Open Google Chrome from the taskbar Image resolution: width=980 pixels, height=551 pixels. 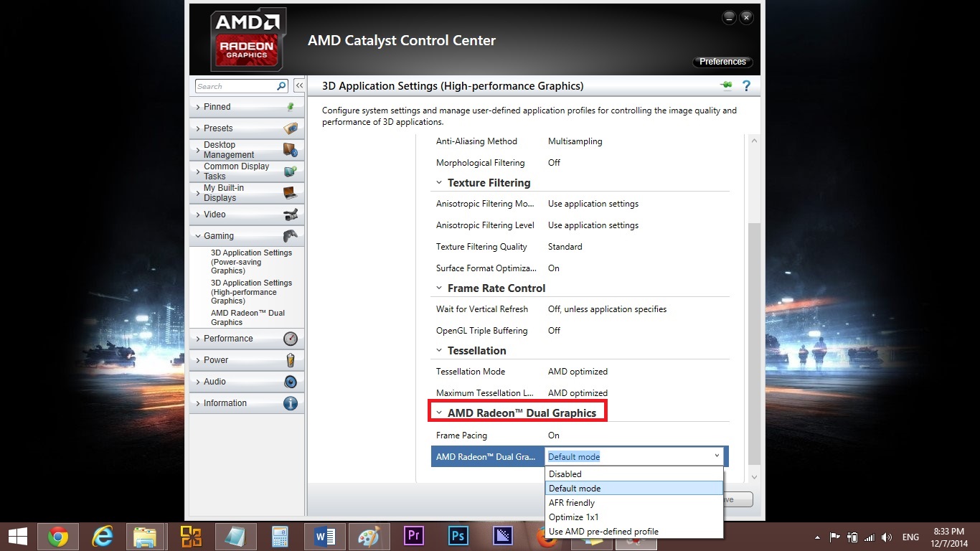pyautogui.click(x=58, y=537)
